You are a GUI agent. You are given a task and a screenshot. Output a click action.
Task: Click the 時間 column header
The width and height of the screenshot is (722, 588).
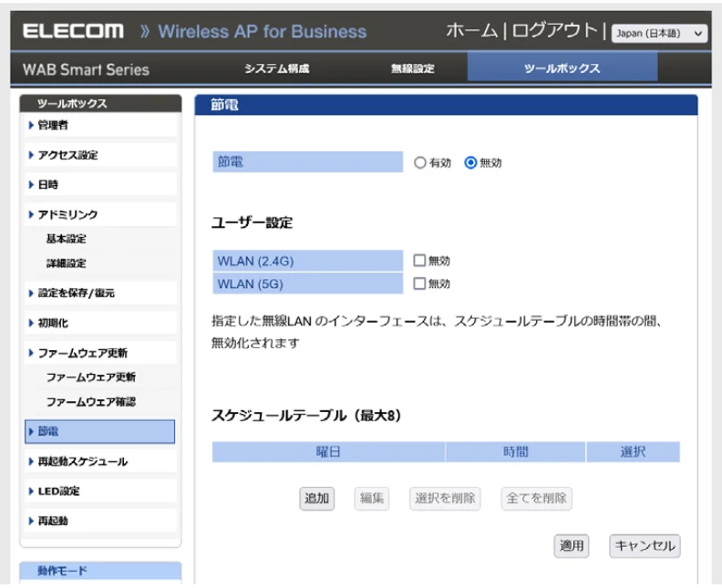point(516,451)
